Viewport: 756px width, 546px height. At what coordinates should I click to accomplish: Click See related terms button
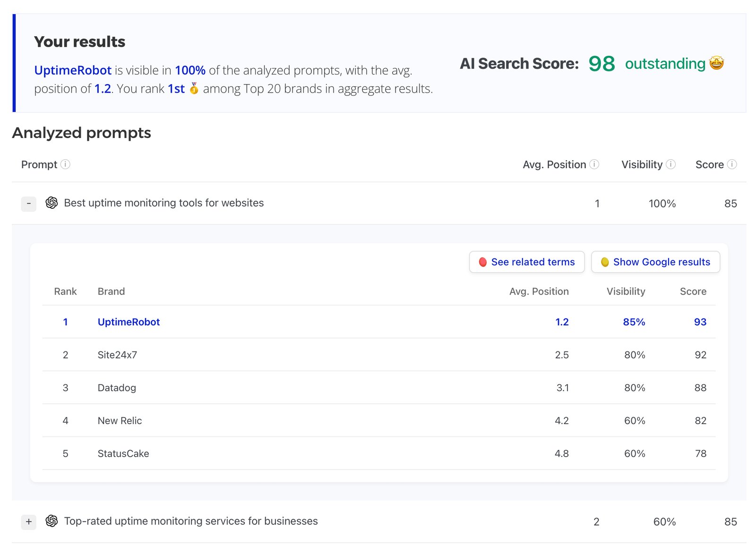(x=527, y=262)
